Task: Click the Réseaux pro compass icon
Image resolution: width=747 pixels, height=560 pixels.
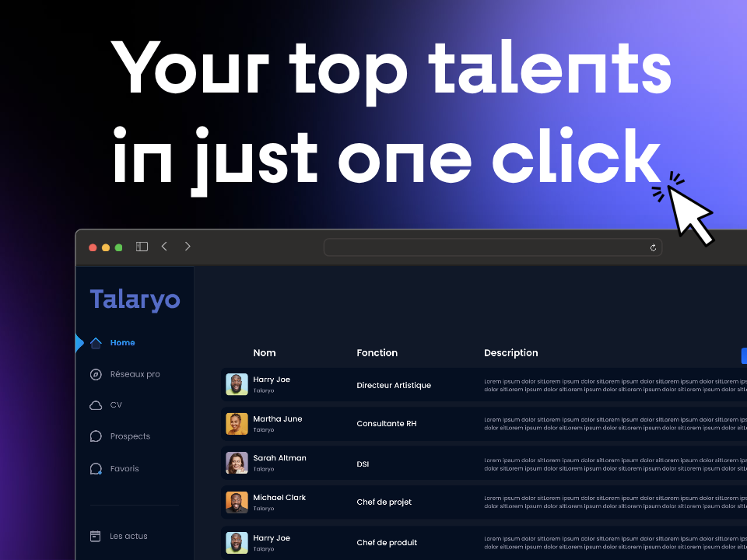Action: tap(96, 374)
